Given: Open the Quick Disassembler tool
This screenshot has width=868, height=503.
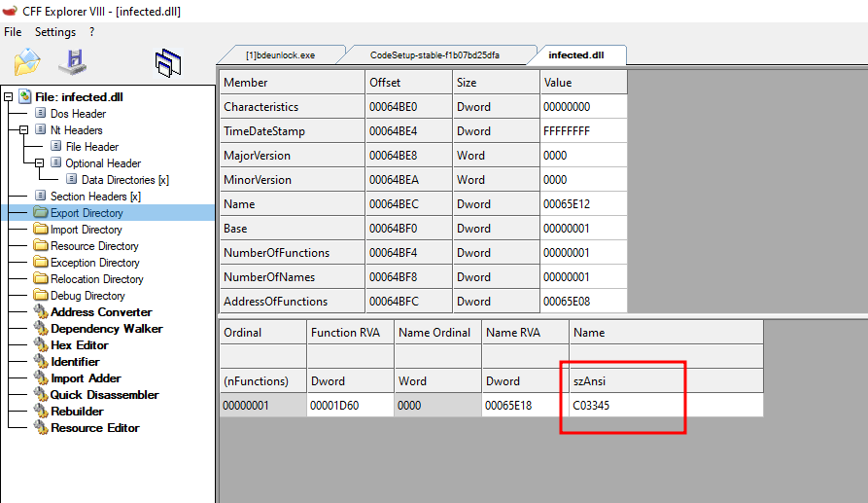Looking at the screenshot, I should [105, 396].
